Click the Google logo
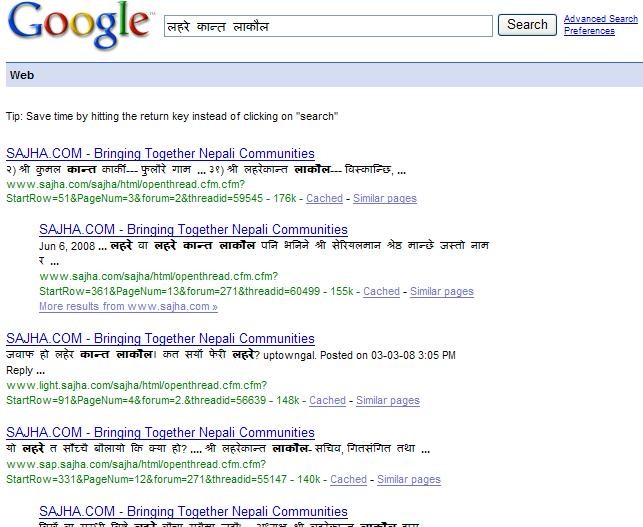The image size is (643, 527). [79, 25]
